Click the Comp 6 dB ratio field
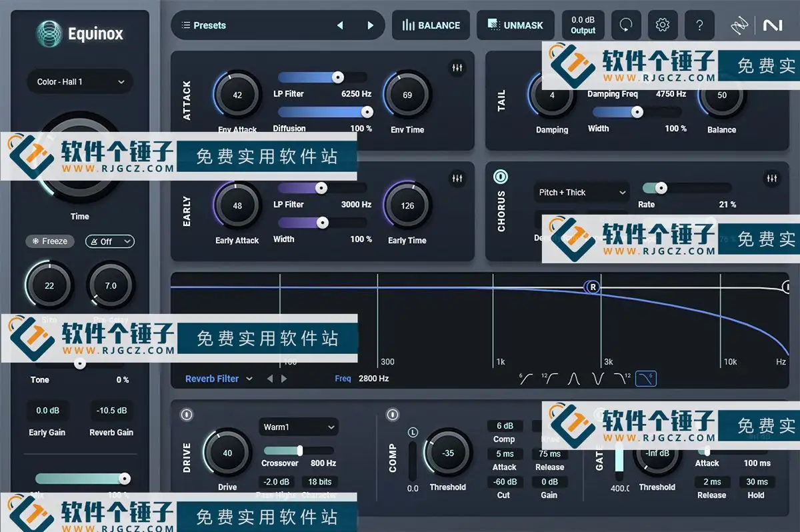The image size is (800, 532). click(505, 426)
